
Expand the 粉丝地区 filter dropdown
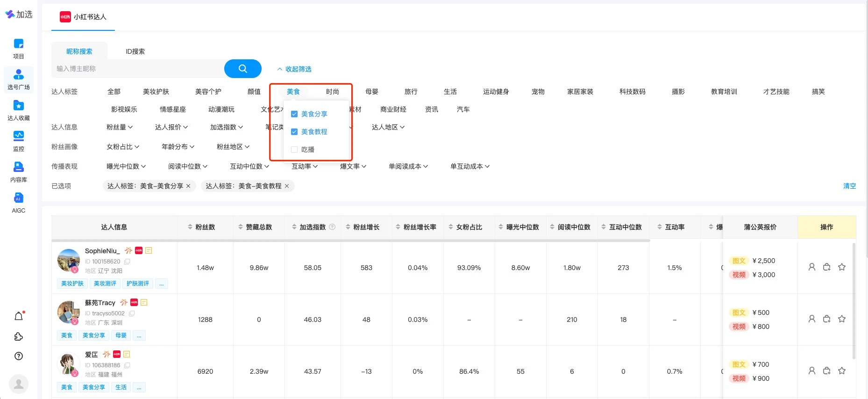[x=233, y=147]
